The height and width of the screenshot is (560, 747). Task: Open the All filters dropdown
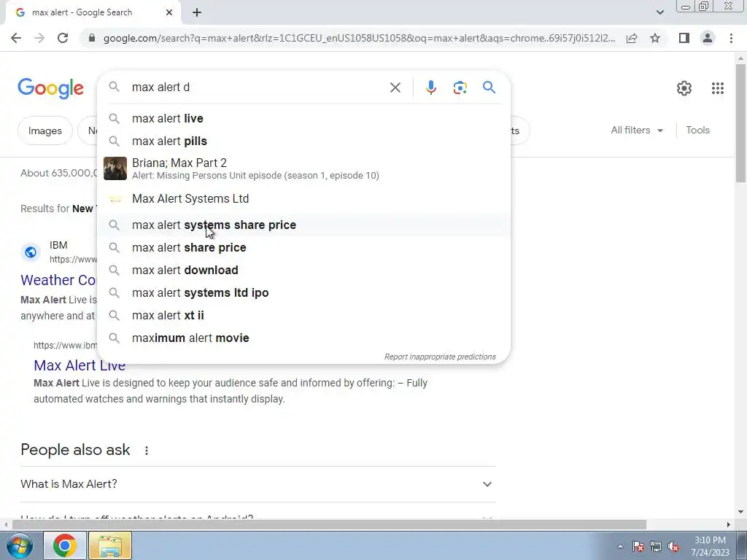637,130
